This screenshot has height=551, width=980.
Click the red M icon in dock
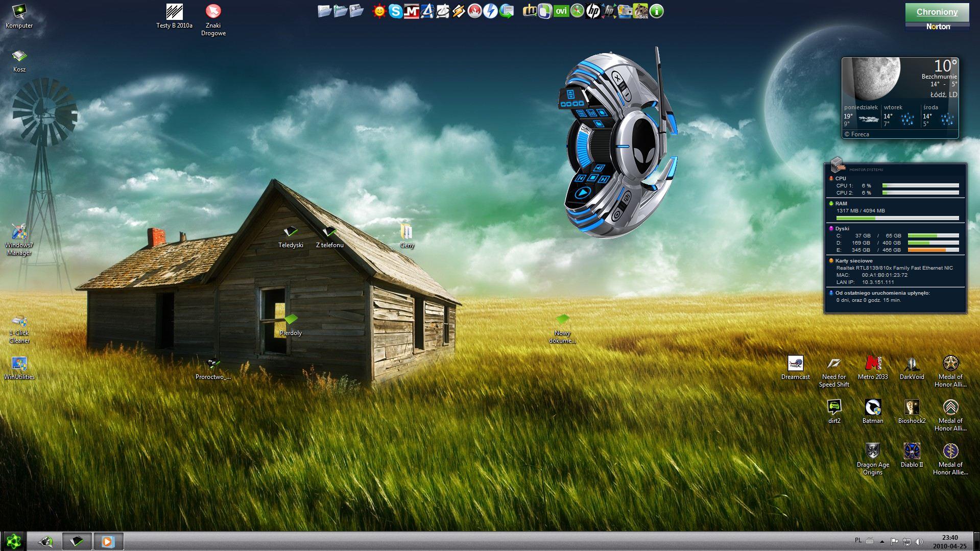tap(411, 11)
